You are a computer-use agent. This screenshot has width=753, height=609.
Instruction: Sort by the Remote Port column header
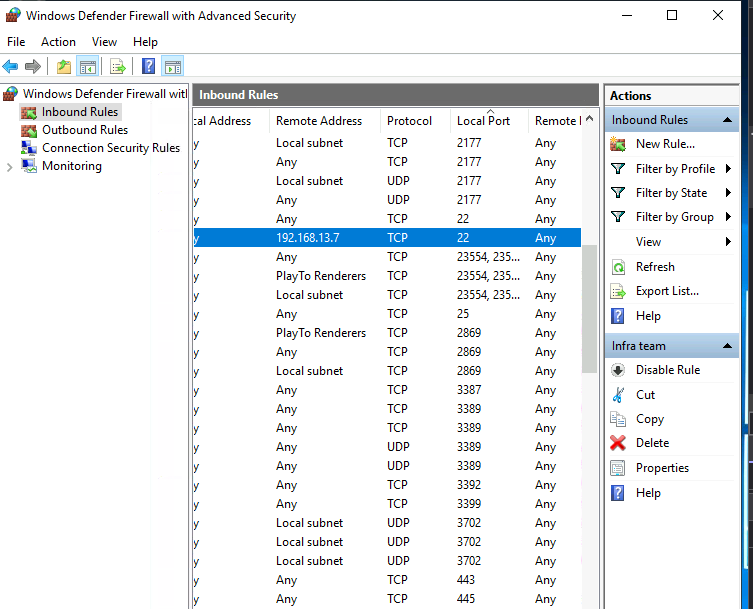coord(555,121)
